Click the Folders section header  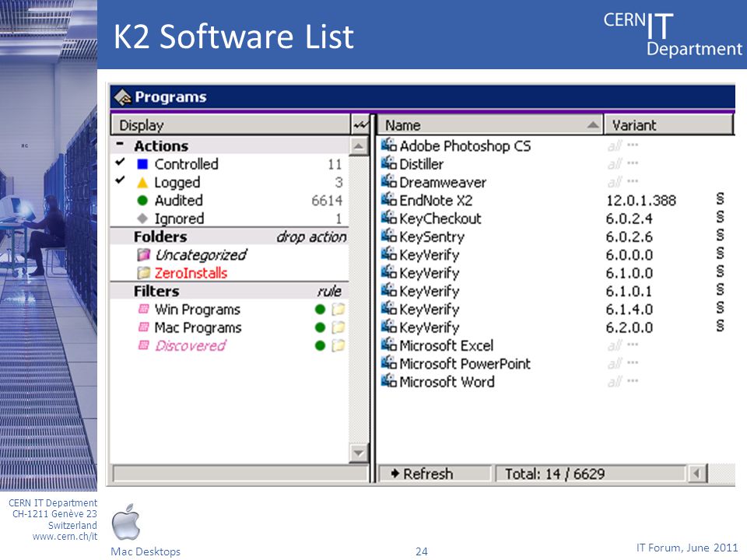229,236
